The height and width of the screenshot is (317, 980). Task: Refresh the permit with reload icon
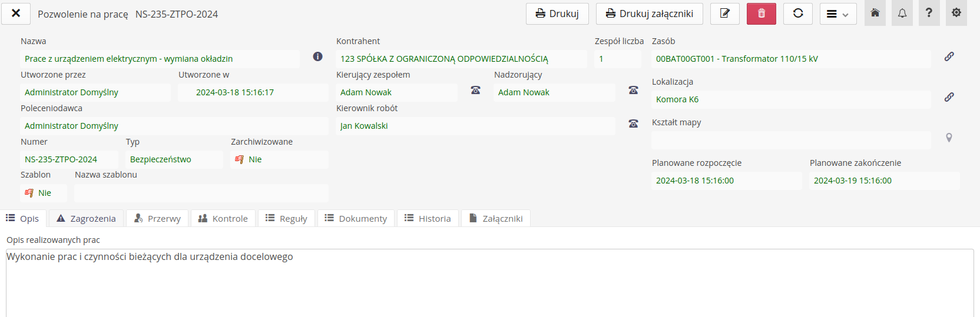coord(797,14)
